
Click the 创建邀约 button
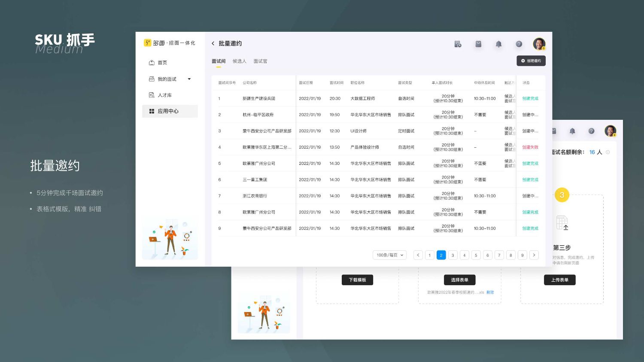pos(531,61)
